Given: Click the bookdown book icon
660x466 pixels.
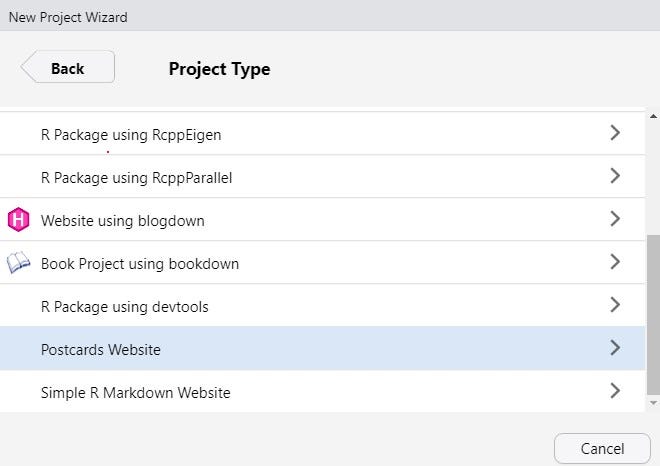Looking at the screenshot, I should click(19, 263).
